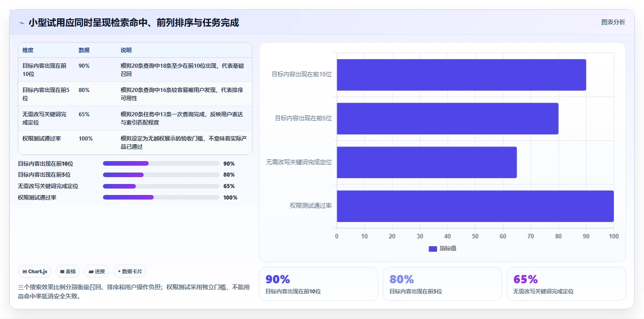Select table cell 目标内容出现在前5位 in 维度 column
This screenshot has width=644, height=319.
coord(46,94)
